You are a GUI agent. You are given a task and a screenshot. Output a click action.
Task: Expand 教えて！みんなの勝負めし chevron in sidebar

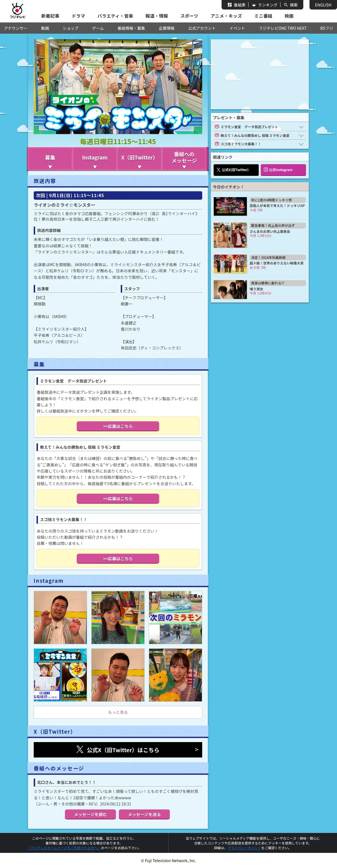[x=301, y=135]
